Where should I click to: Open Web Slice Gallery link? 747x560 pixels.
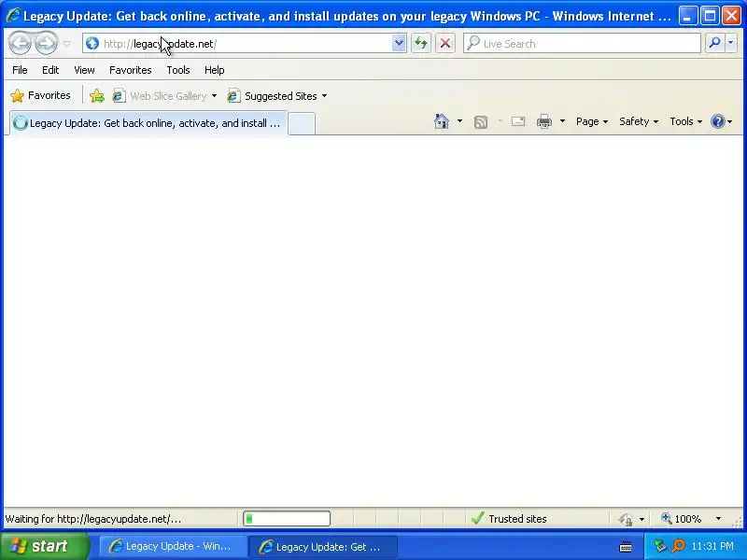160,96
